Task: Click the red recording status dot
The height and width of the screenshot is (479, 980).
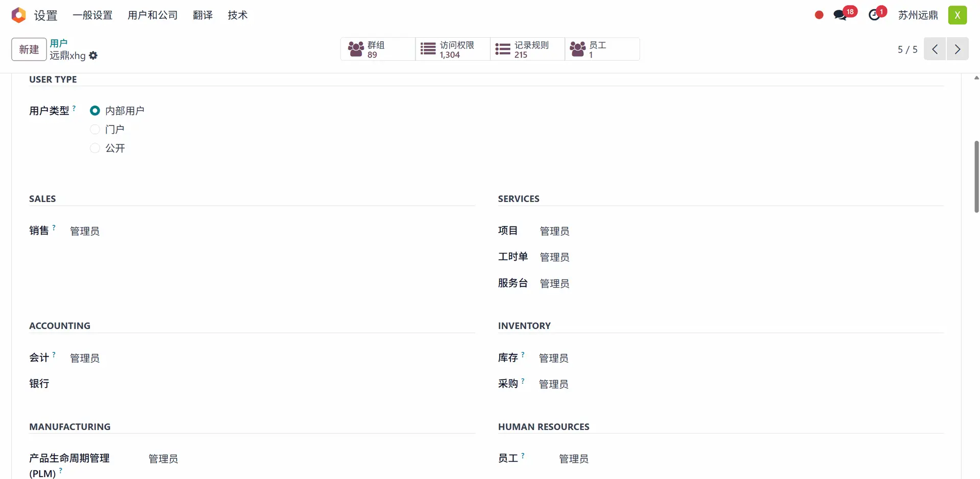Action: tap(819, 15)
